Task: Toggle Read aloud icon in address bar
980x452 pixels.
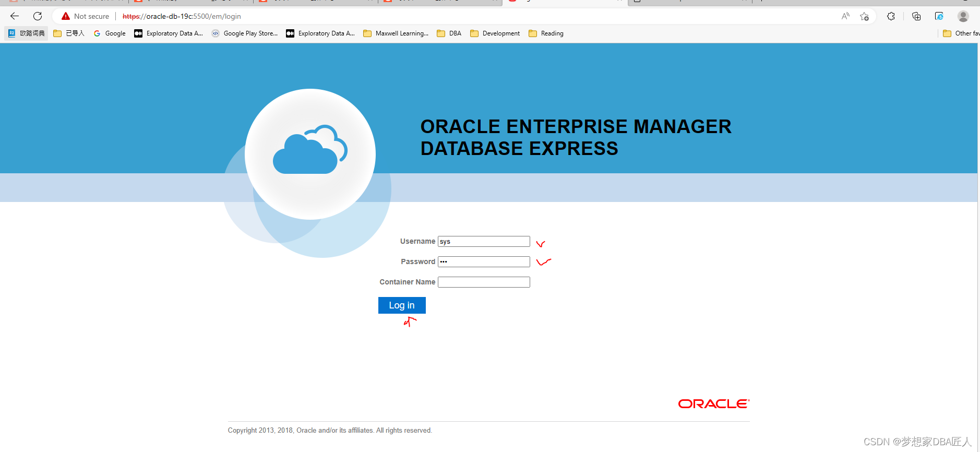Action: [x=845, y=16]
